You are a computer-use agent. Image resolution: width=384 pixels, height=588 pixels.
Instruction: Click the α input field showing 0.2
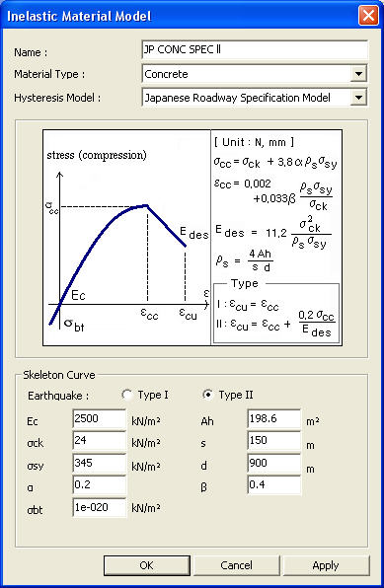pyautogui.click(x=100, y=484)
